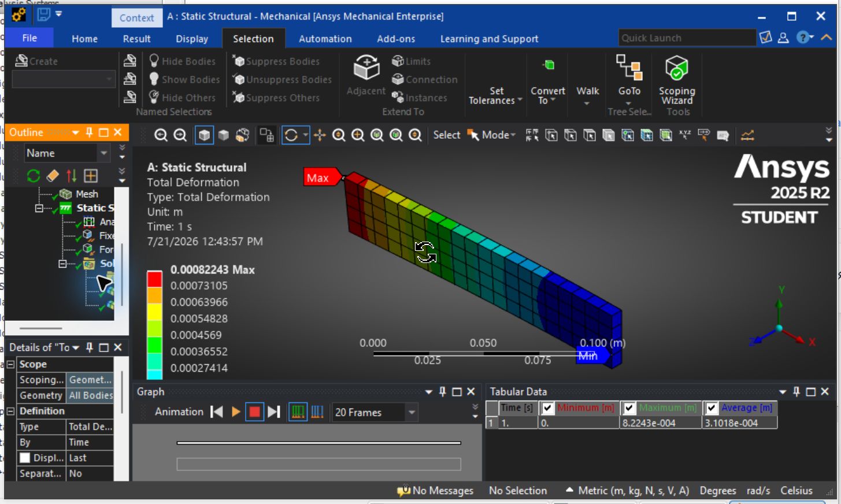
Task: Go to the previous animation frame
Action: click(x=217, y=412)
